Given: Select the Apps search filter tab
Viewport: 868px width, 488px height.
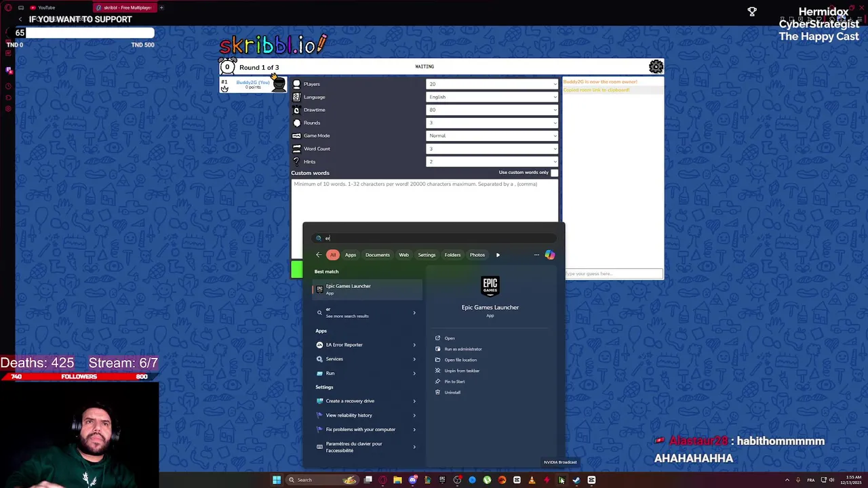Looking at the screenshot, I should pos(351,255).
